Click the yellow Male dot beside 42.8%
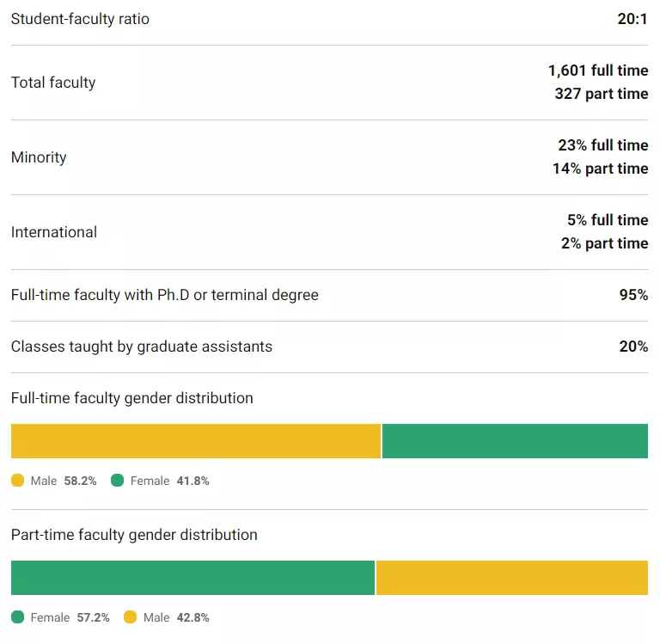 click(131, 617)
